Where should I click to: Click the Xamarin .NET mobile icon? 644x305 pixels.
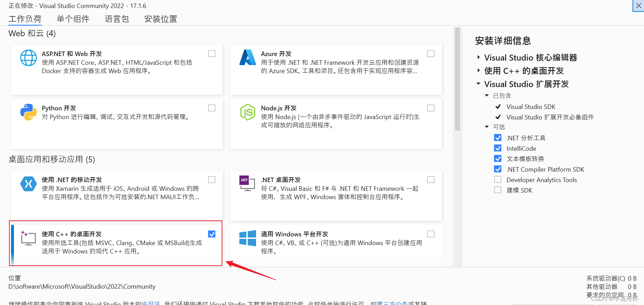[x=29, y=184]
